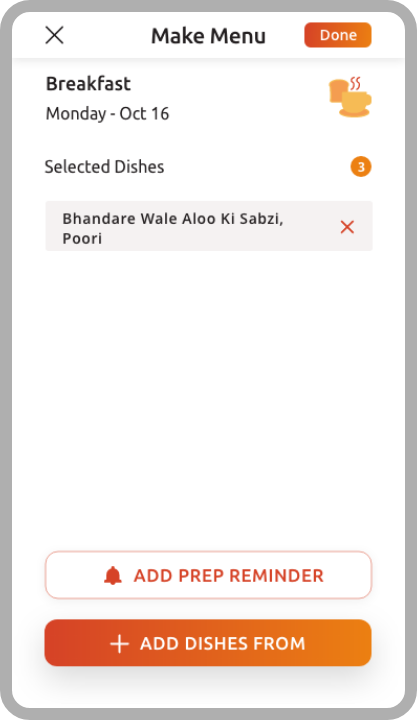Click the toast and coffee cup breakfast icon

[350, 97]
